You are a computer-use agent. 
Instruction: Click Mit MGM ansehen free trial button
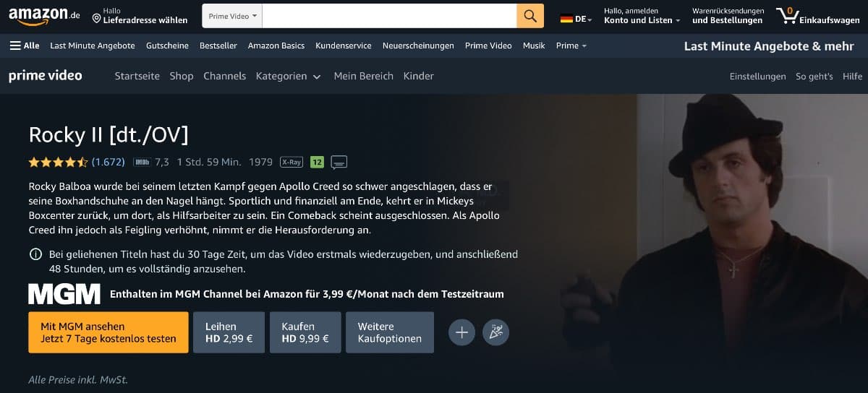[109, 332]
